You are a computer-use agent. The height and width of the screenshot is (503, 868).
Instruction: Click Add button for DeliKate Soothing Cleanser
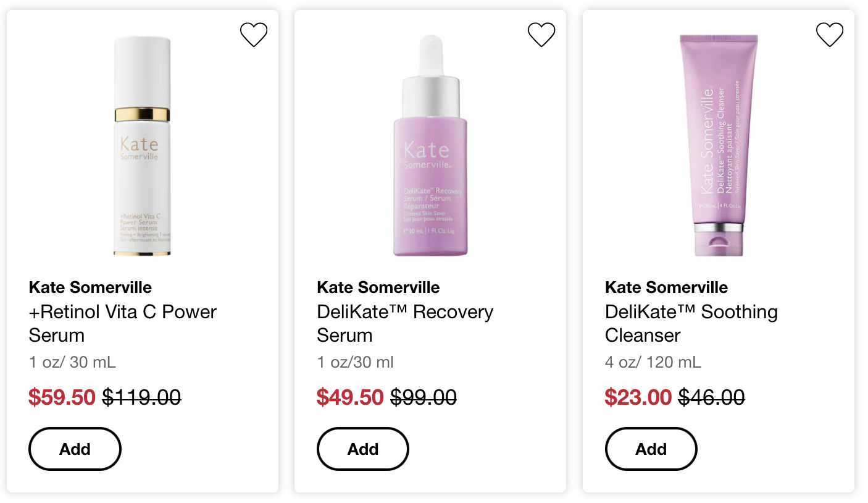coord(651,449)
